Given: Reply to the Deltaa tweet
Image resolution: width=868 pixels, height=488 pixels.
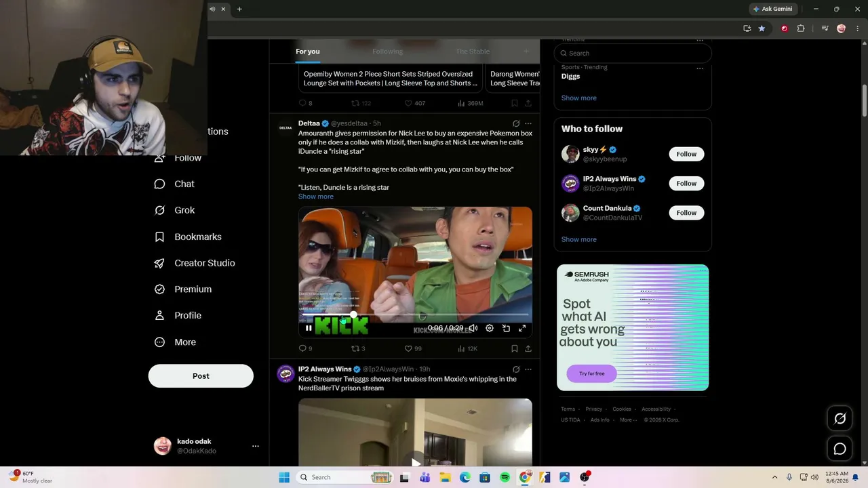Looking at the screenshot, I should (305, 348).
